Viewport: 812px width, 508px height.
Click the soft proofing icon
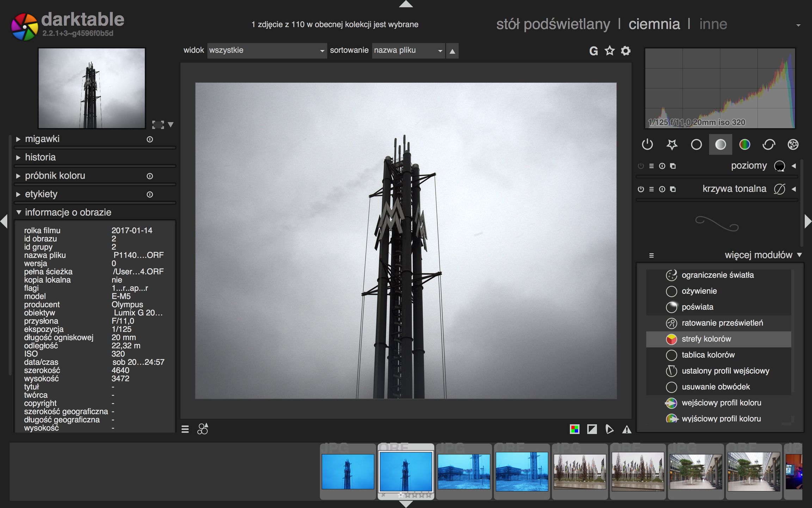coord(609,429)
